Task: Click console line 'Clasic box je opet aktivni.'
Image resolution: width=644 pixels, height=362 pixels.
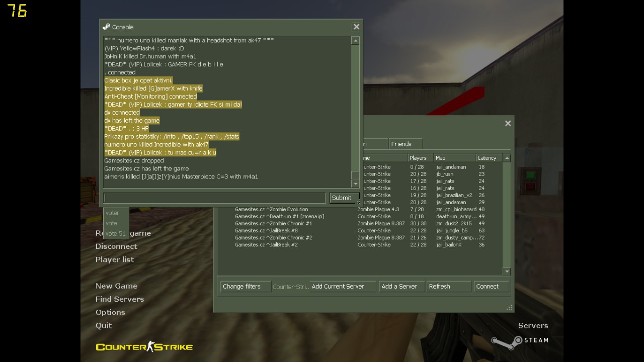Action: click(x=138, y=80)
